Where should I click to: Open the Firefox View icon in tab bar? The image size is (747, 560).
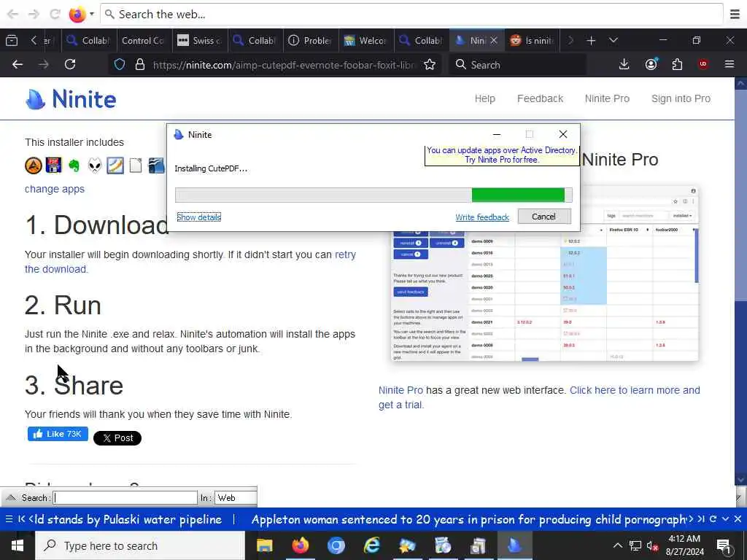click(x=12, y=41)
